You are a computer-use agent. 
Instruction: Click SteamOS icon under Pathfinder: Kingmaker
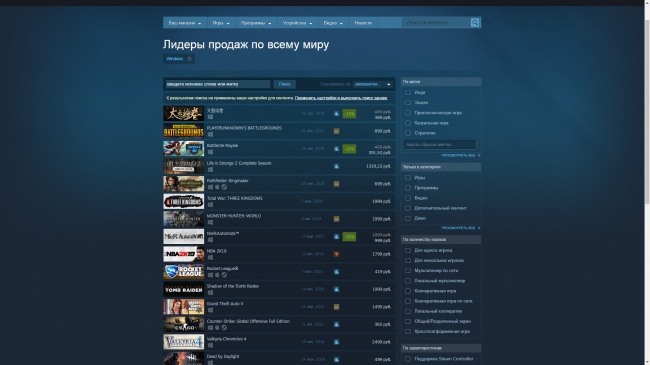pyautogui.click(x=224, y=187)
